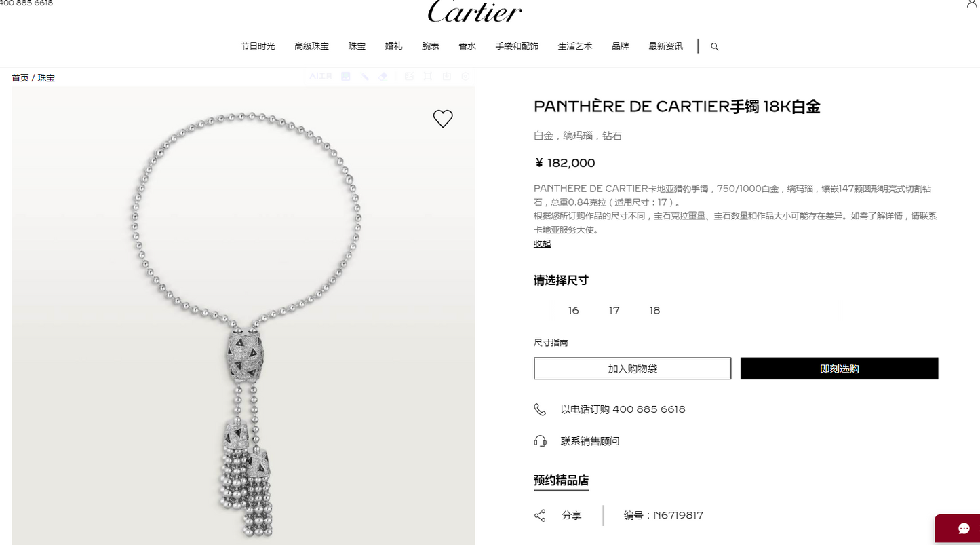Click the 加入购物袋 button
This screenshot has height=545, width=980.
(633, 369)
